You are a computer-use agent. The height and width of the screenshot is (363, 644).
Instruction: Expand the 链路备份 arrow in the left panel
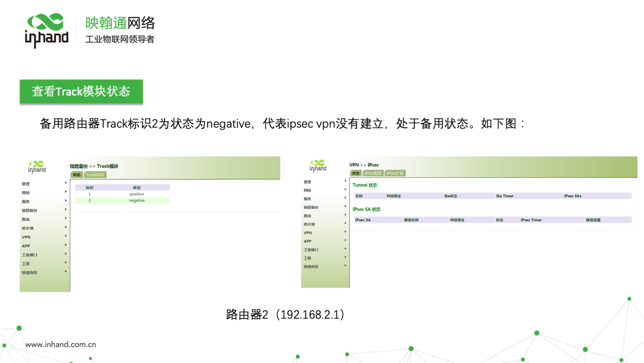tap(66, 210)
